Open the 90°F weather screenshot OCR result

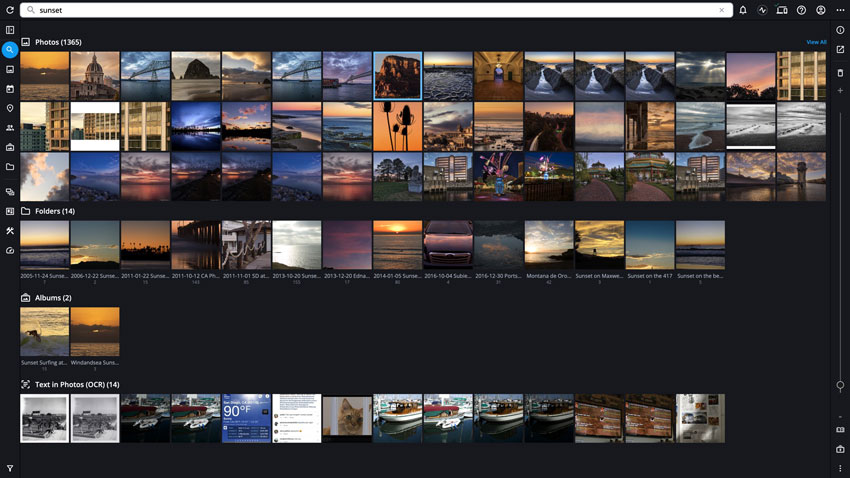246,418
